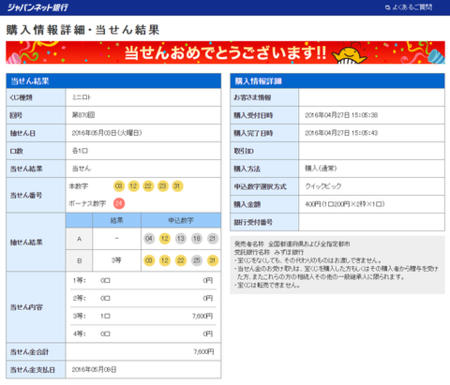Viewport: 450px width, 385px height.
Task: Click the page title 購入情報詳細・当せん結果
Action: pos(83,30)
